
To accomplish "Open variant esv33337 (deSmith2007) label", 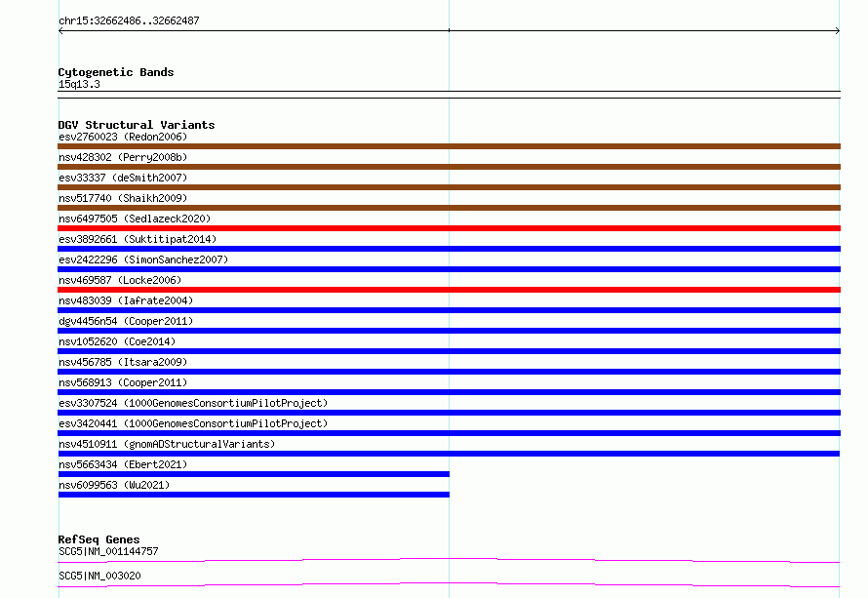I will click(x=123, y=178).
